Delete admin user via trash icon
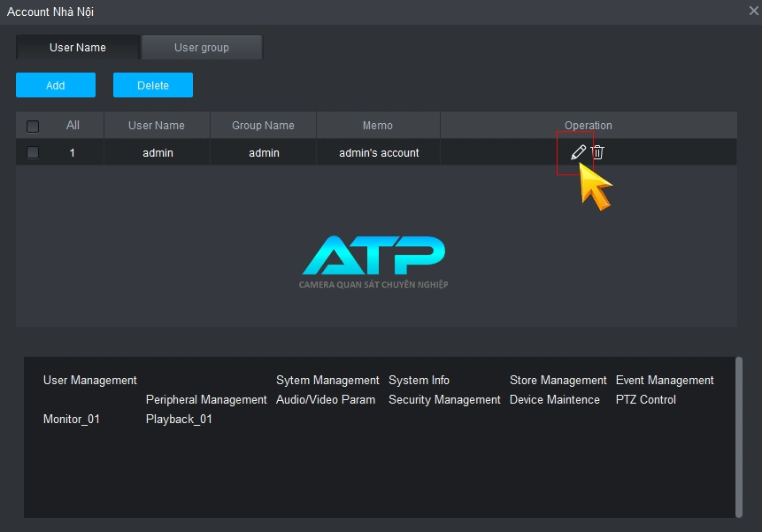762x532 pixels. (597, 152)
